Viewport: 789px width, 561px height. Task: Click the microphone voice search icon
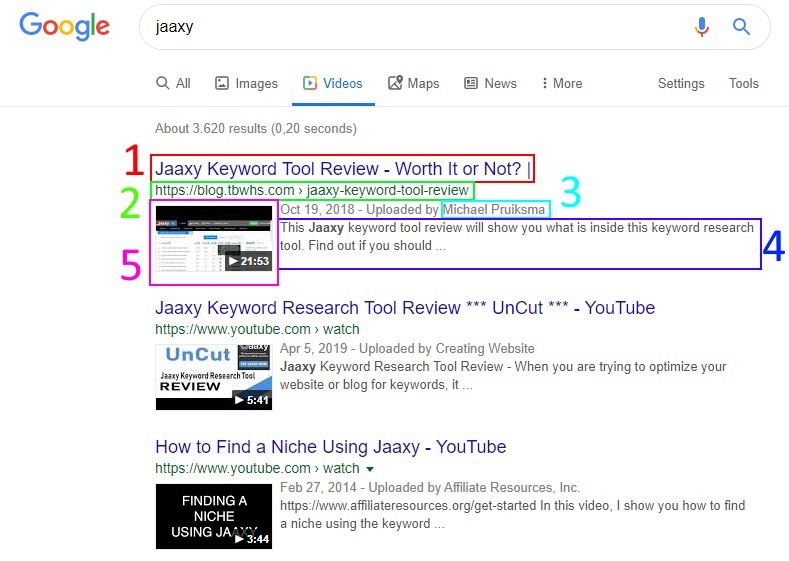tap(702, 27)
